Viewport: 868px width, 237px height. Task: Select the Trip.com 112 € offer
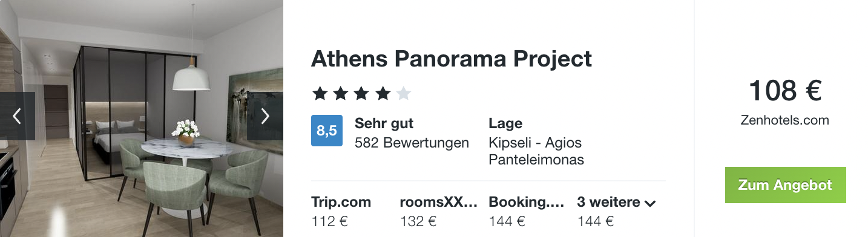point(341,212)
